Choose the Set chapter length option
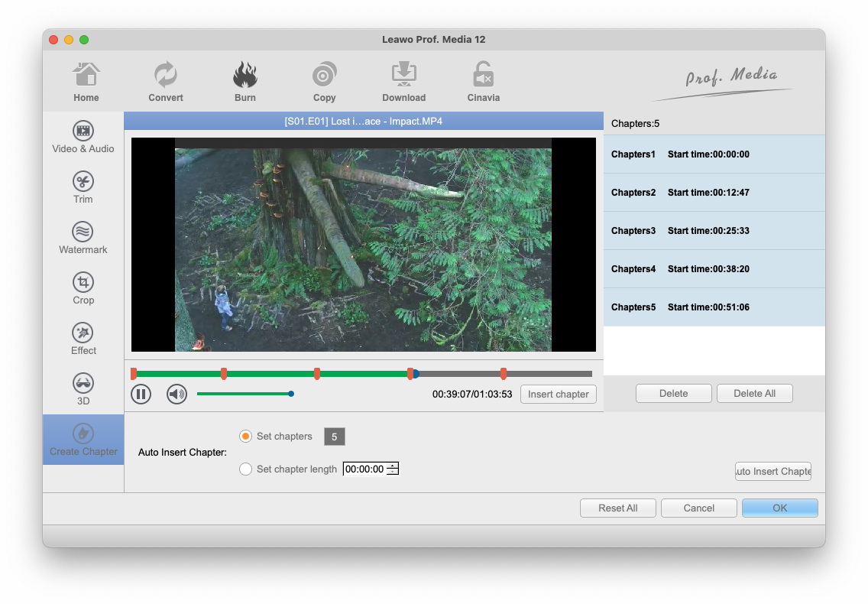 coord(246,469)
